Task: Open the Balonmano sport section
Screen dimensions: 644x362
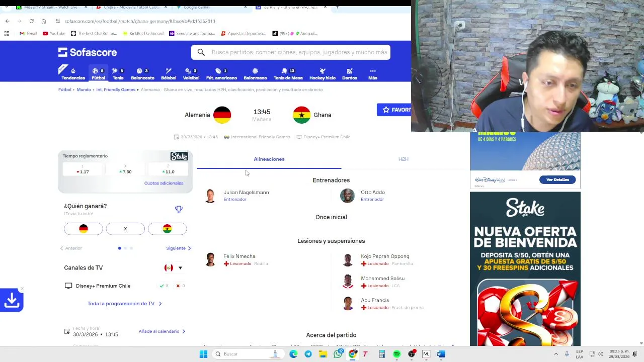Action: coord(255,74)
